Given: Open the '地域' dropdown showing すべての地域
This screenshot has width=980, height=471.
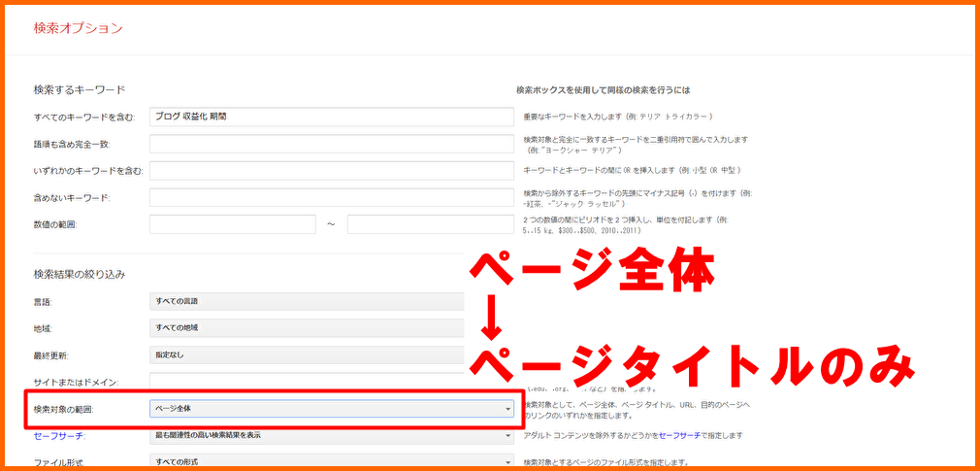Looking at the screenshot, I should coord(307,328).
